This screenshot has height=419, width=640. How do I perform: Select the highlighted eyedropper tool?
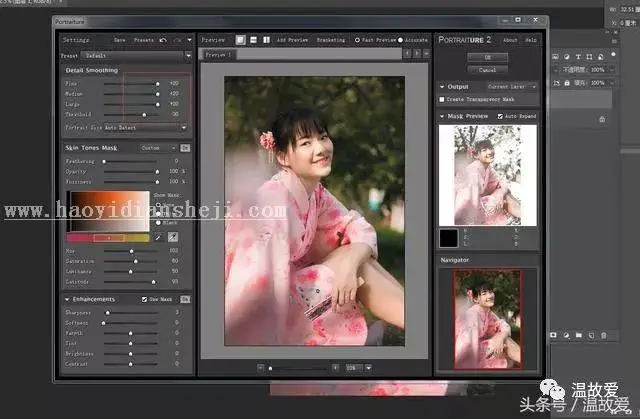pyautogui.click(x=173, y=237)
